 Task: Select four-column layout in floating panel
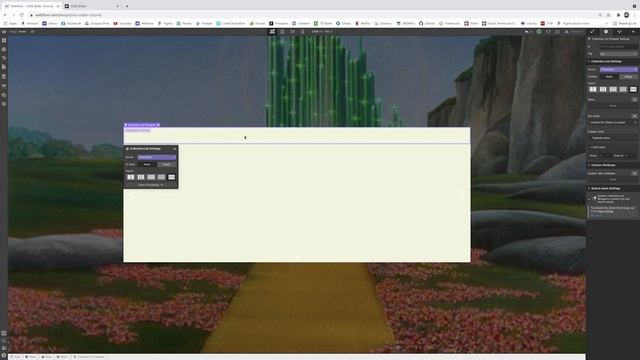151,177
